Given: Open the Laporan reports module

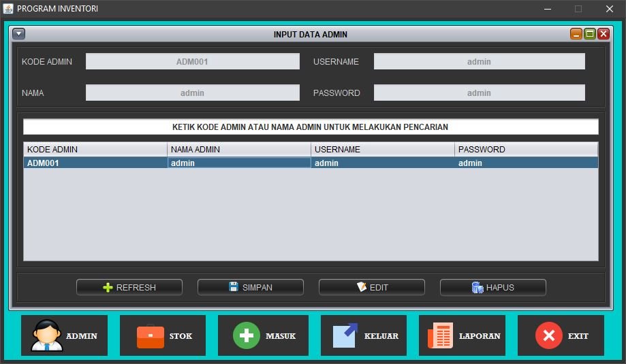Looking at the screenshot, I should tap(462, 335).
